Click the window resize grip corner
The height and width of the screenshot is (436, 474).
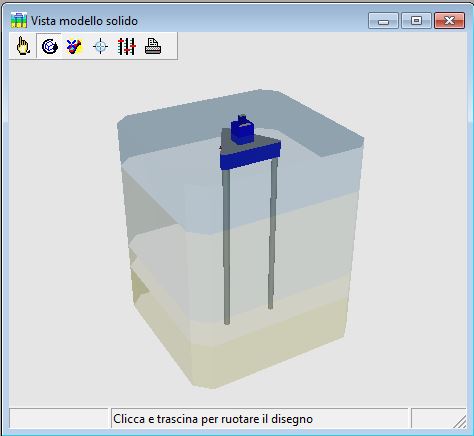460,422
